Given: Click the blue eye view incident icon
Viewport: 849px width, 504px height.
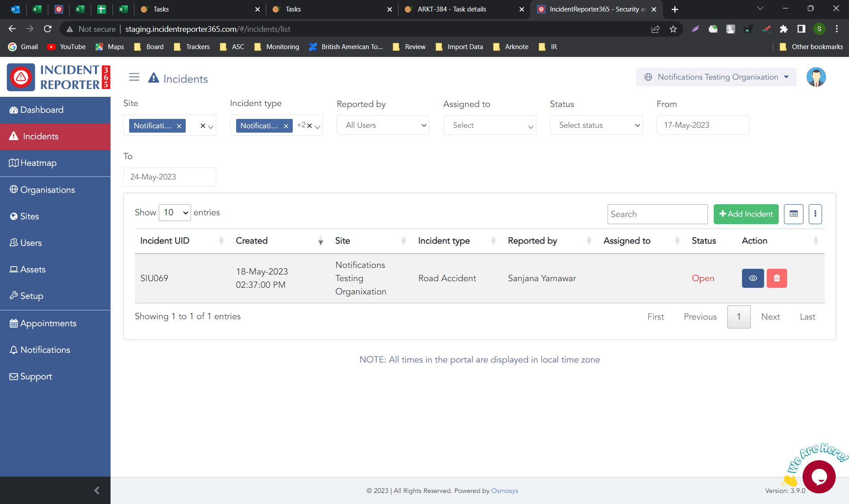Looking at the screenshot, I should coord(753,278).
